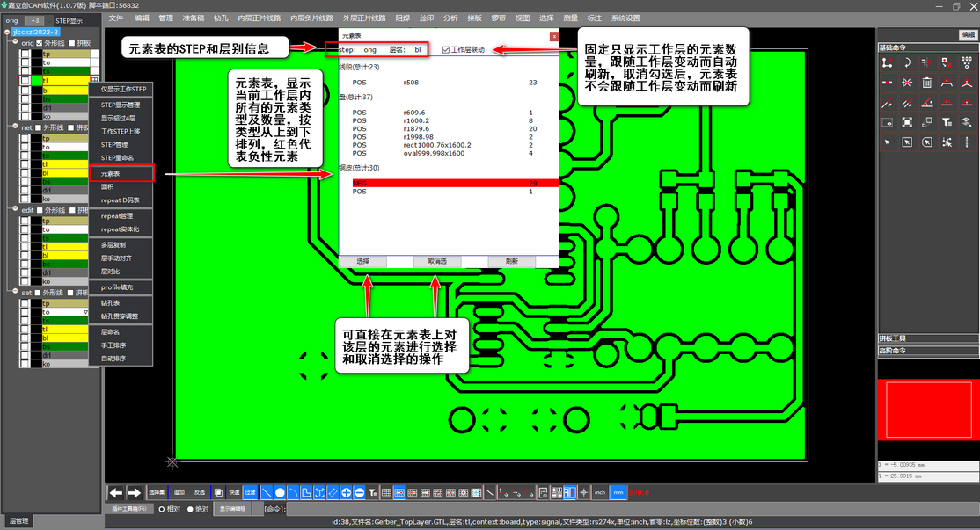This screenshot has height=530, width=980.
Task: Open the 系统设置 menu
Action: coord(625,18)
